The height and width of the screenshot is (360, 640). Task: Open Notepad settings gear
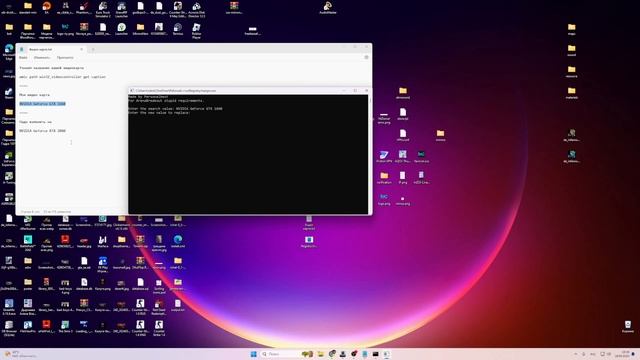(366, 58)
